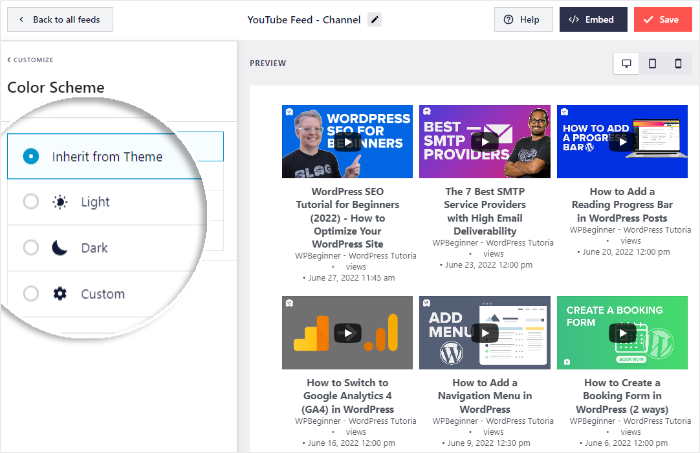This screenshot has width=700, height=453.
Task: Click the June 27, 2022 11:45 am date
Action: [x=351, y=278]
